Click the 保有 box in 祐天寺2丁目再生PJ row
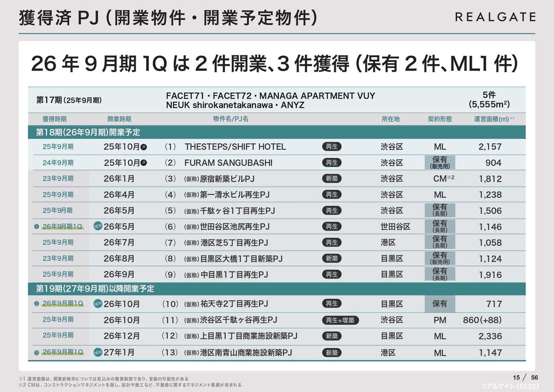Image resolution: width=554 pixels, height=392 pixels. click(440, 304)
